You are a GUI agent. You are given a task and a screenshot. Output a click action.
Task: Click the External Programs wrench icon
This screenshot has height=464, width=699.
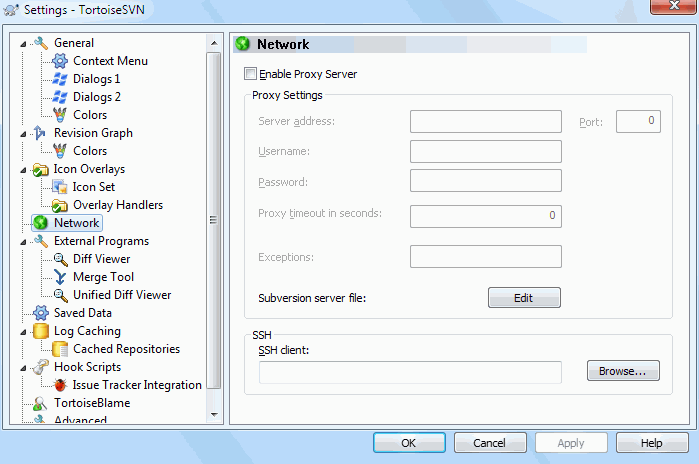41,241
